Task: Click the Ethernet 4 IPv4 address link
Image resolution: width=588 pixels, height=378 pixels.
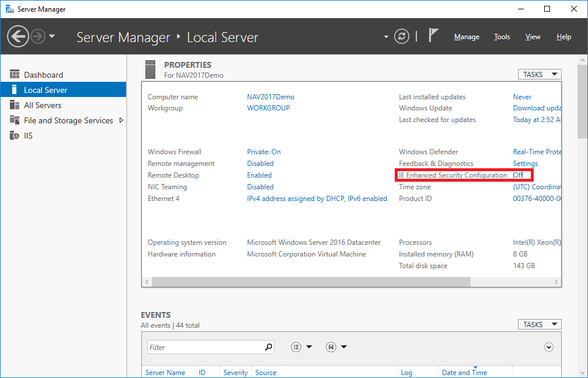Action: [317, 198]
